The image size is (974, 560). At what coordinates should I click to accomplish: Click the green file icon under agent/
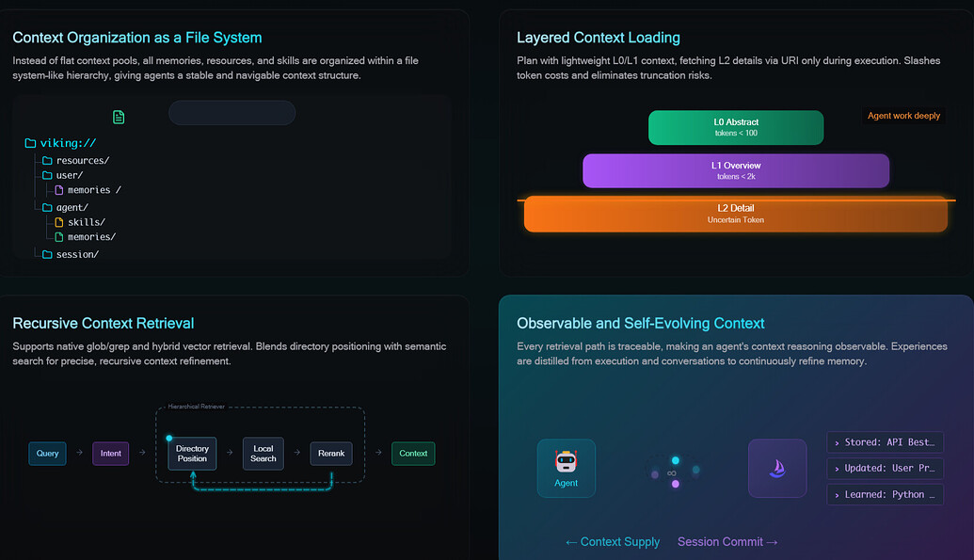point(59,237)
